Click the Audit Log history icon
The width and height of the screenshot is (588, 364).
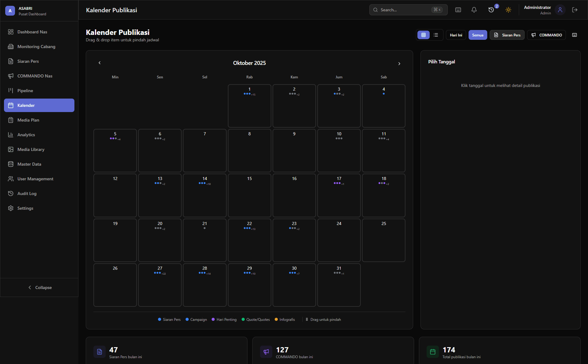tap(11, 193)
